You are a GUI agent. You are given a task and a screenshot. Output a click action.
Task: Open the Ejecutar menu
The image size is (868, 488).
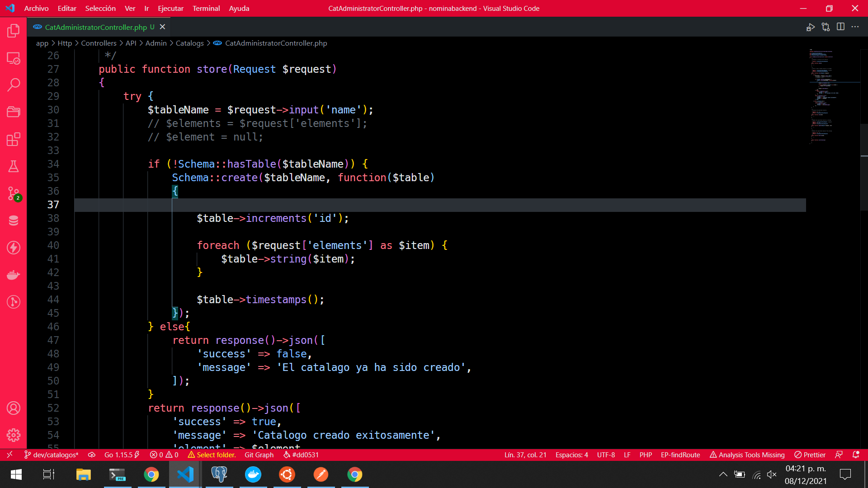(x=170, y=8)
